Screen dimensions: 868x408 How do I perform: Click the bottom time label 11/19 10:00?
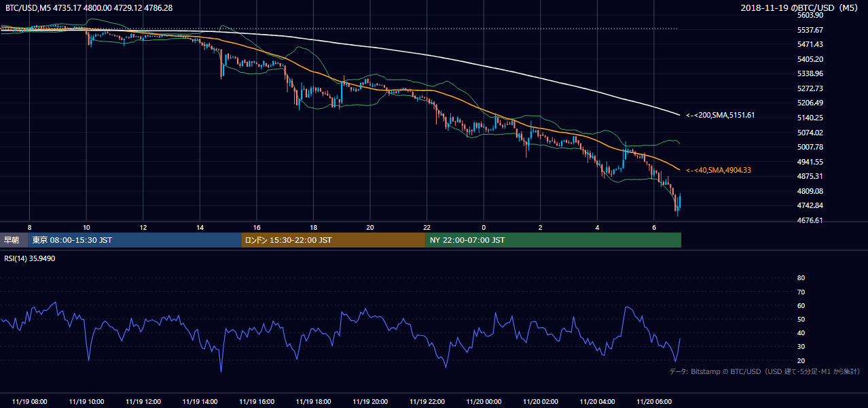click(x=86, y=402)
